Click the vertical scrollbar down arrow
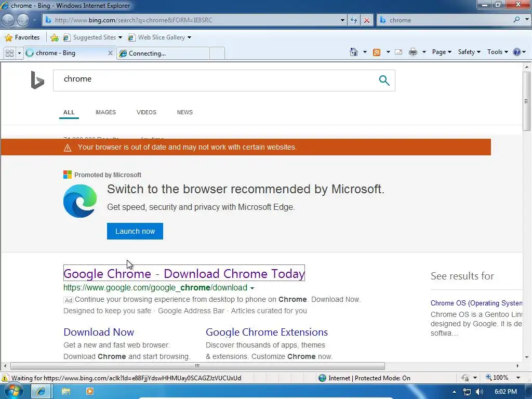The image size is (532, 399). coord(527,357)
